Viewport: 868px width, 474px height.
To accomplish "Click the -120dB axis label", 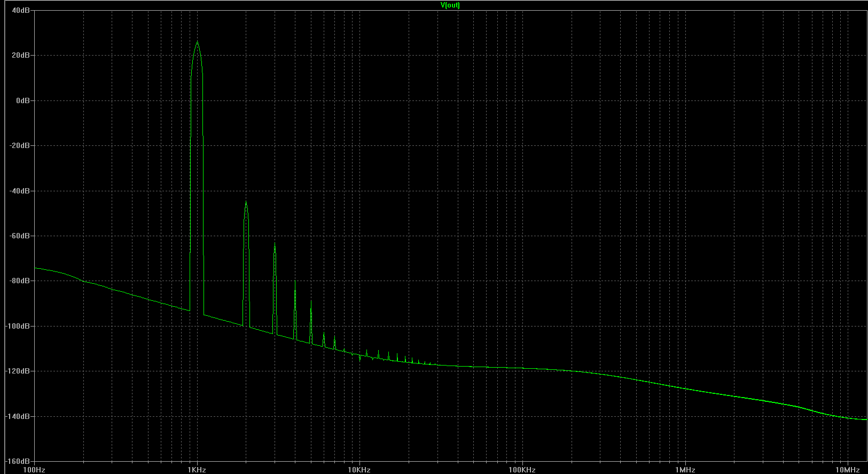I will (x=18, y=371).
